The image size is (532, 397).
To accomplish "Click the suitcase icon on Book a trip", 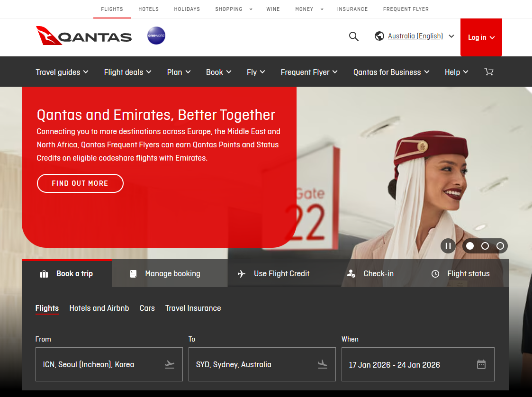I will (x=44, y=274).
